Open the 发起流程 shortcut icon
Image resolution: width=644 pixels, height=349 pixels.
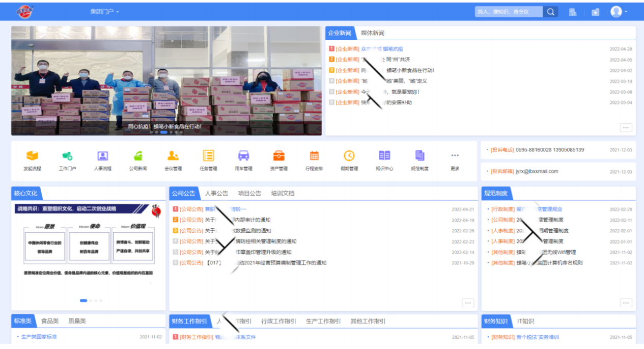(x=32, y=156)
